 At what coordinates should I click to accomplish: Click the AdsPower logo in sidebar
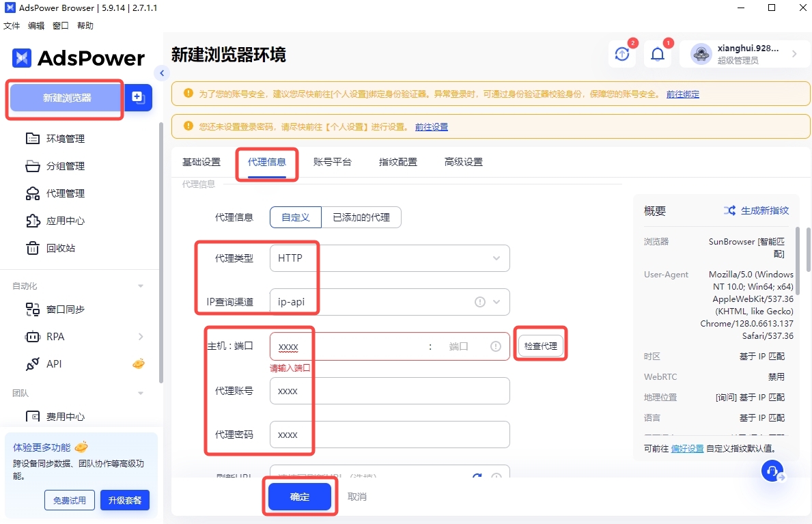coord(79,58)
